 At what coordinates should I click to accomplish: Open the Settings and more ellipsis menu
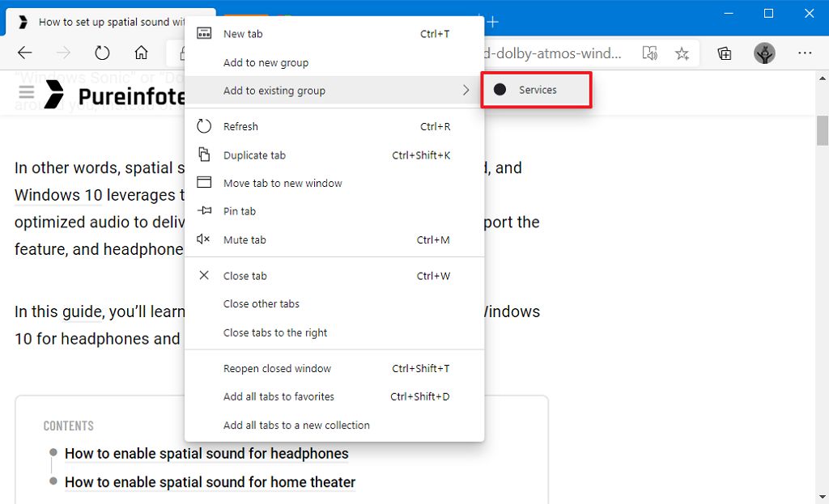[805, 53]
